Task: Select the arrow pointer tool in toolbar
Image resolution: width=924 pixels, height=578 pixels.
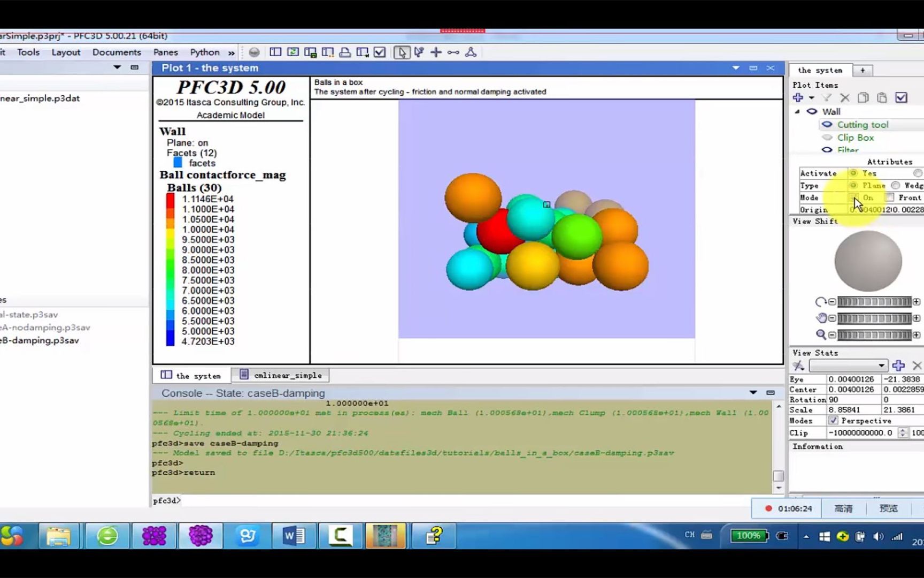Action: click(402, 52)
